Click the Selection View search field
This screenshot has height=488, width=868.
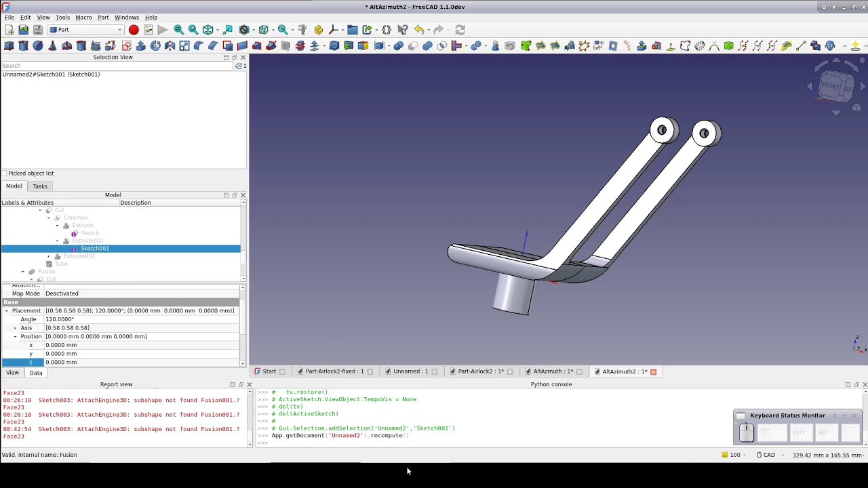point(117,66)
